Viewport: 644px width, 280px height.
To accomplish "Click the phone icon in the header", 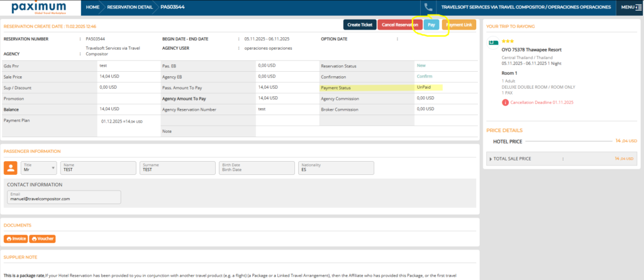I will pos(428,7).
